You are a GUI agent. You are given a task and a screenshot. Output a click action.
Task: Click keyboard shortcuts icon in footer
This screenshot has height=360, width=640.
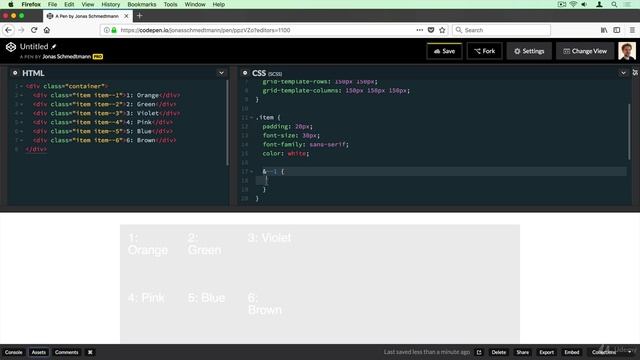point(90,352)
